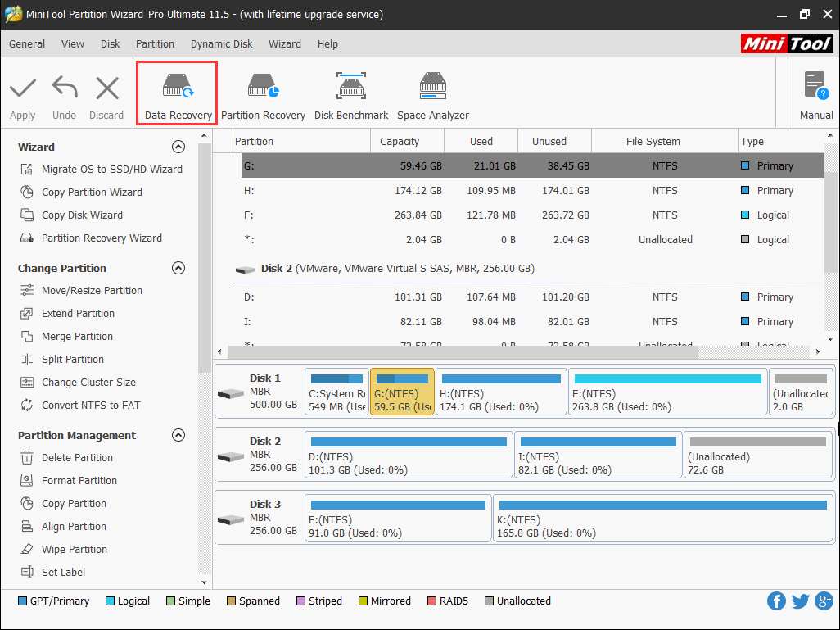This screenshot has width=840, height=630.
Task: Open the Disk menu
Action: (110, 44)
